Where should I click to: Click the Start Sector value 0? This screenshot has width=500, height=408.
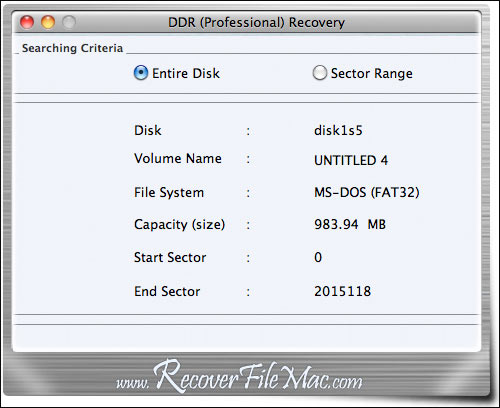click(x=318, y=257)
